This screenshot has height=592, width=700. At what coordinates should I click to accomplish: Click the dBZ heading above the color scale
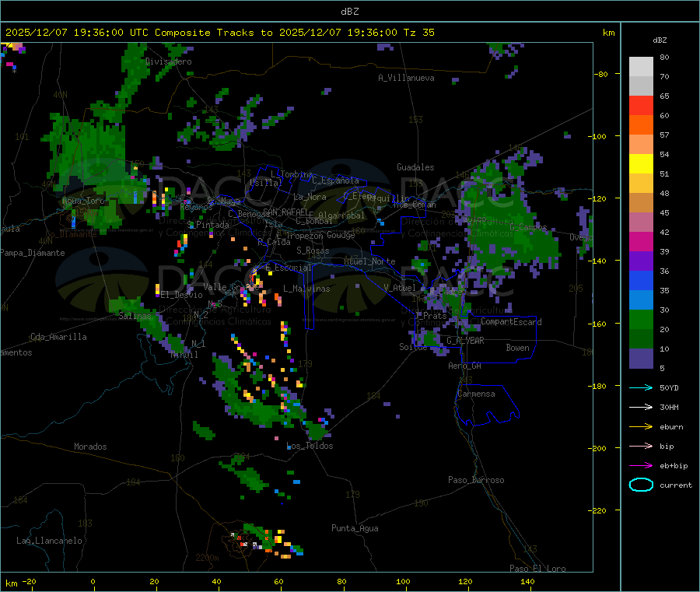(x=660, y=40)
